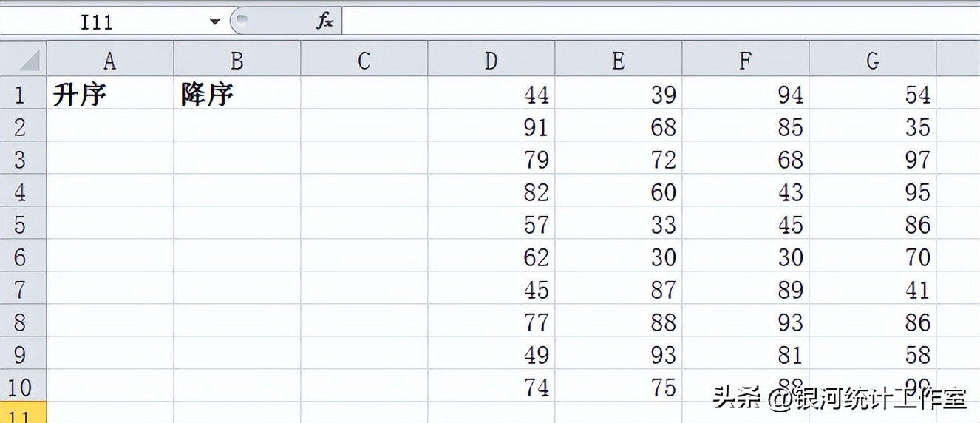Select column A header
This screenshot has height=423, width=980.
point(110,60)
